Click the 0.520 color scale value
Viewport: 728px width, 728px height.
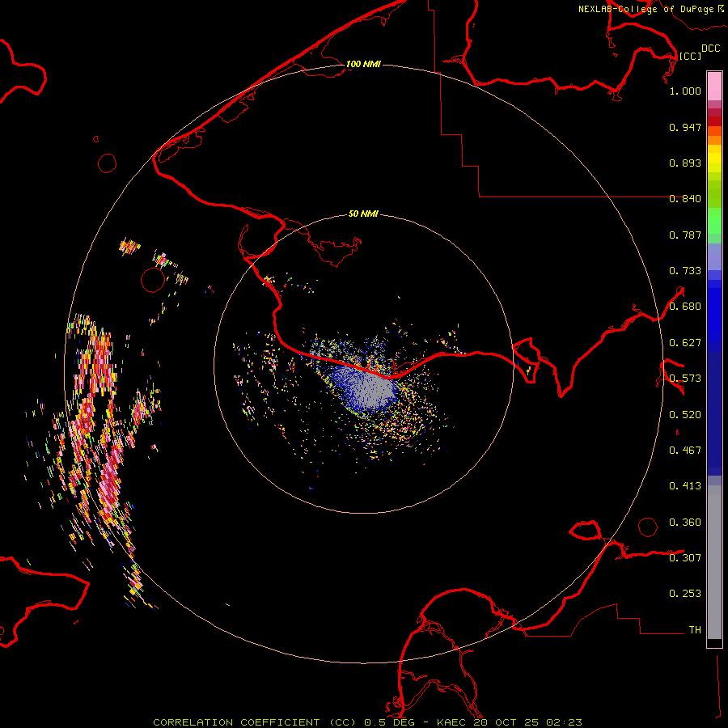pos(685,415)
